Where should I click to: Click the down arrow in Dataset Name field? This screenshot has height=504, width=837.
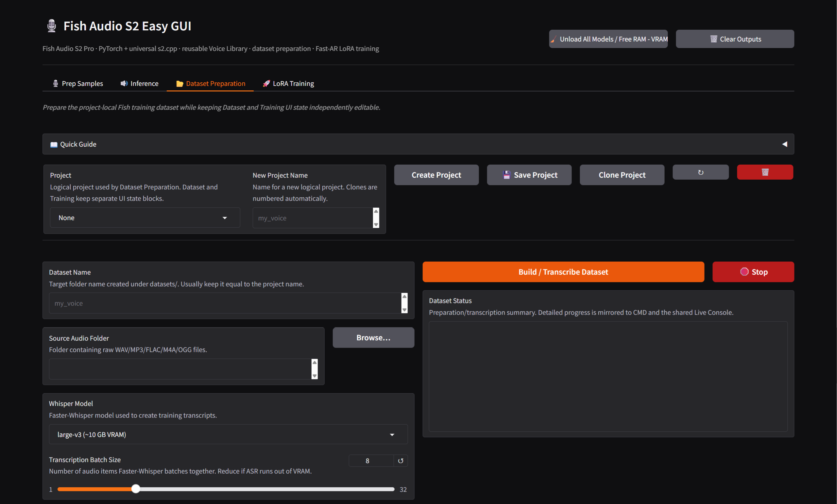point(404,310)
